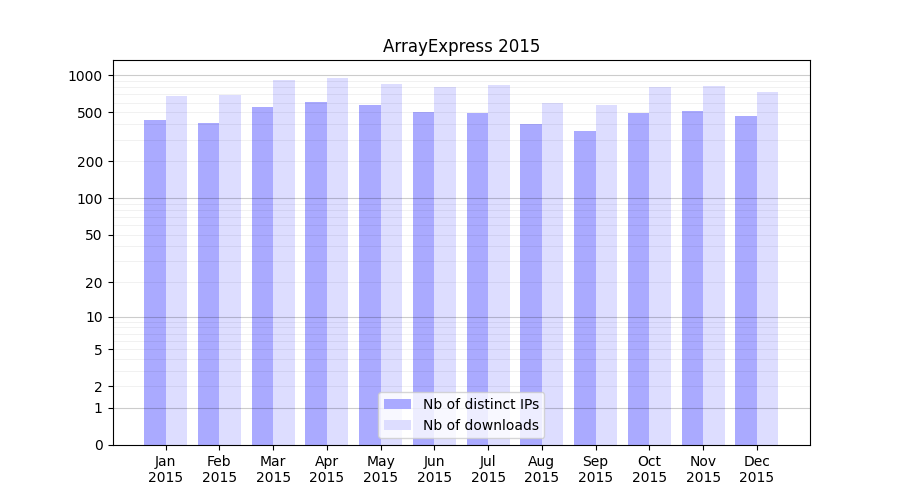Select the 'Nb of distinct IPs' legend label
The height and width of the screenshot is (500, 900).
pyautogui.click(x=480, y=404)
